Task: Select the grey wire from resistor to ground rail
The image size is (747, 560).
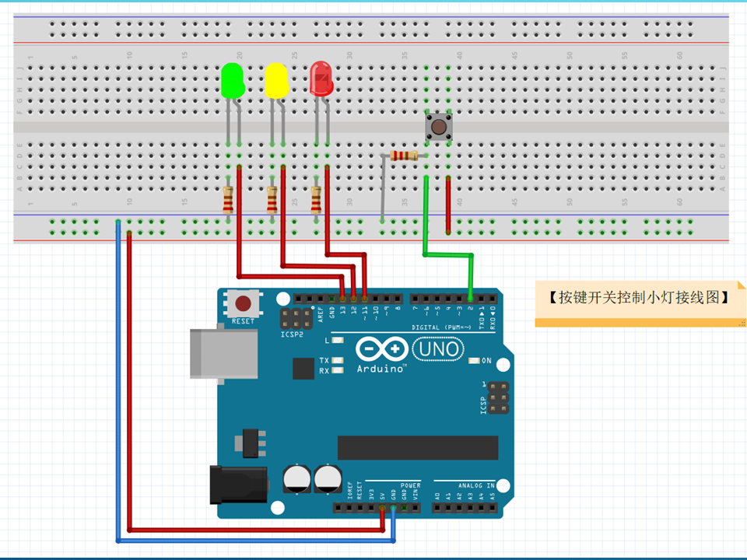Action: 383,188
